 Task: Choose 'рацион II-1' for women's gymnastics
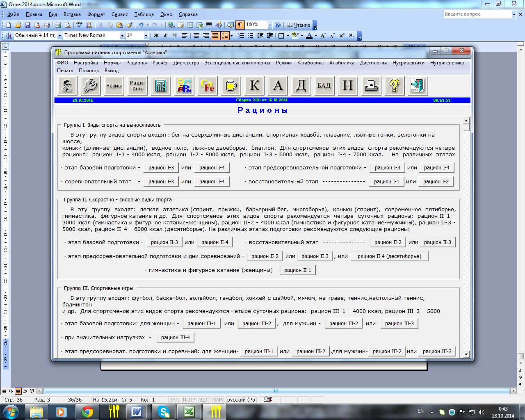(x=298, y=270)
